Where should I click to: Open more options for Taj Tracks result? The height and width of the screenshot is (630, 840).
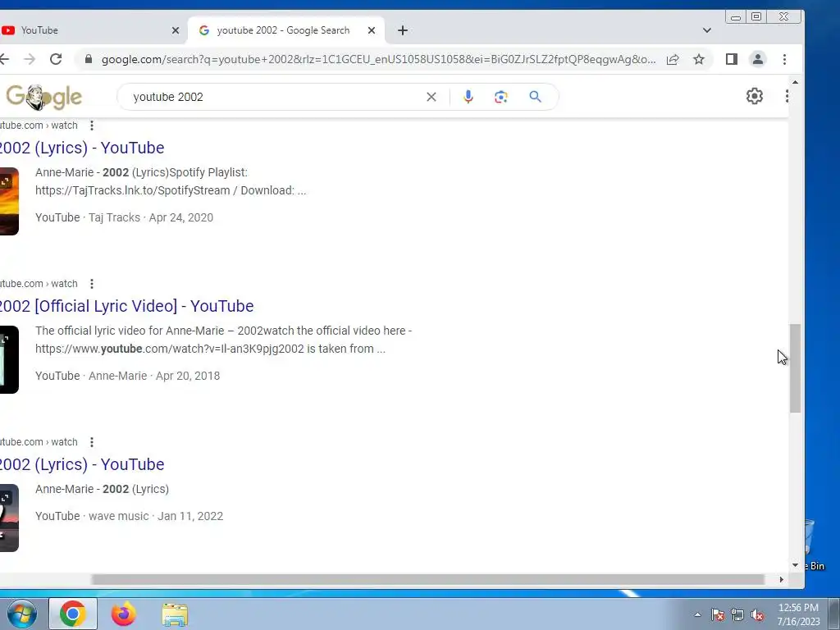(92, 126)
